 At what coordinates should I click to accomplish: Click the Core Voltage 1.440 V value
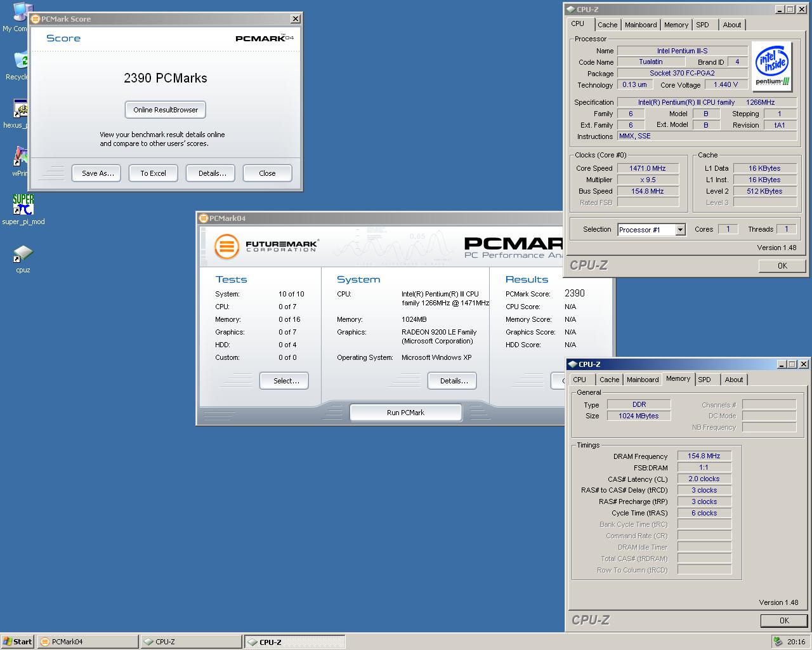click(726, 85)
